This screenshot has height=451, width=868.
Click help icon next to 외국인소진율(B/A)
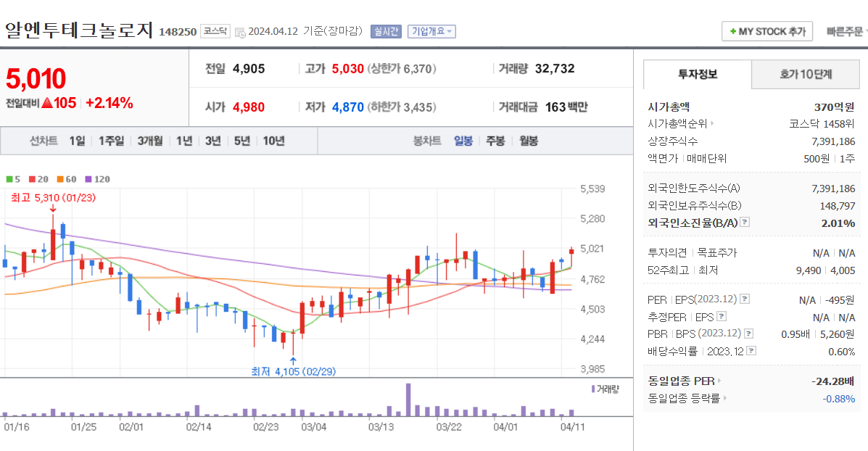pyautogui.click(x=745, y=222)
